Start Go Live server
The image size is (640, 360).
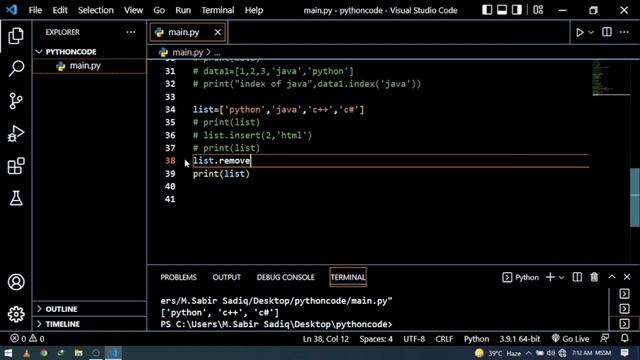click(570, 339)
